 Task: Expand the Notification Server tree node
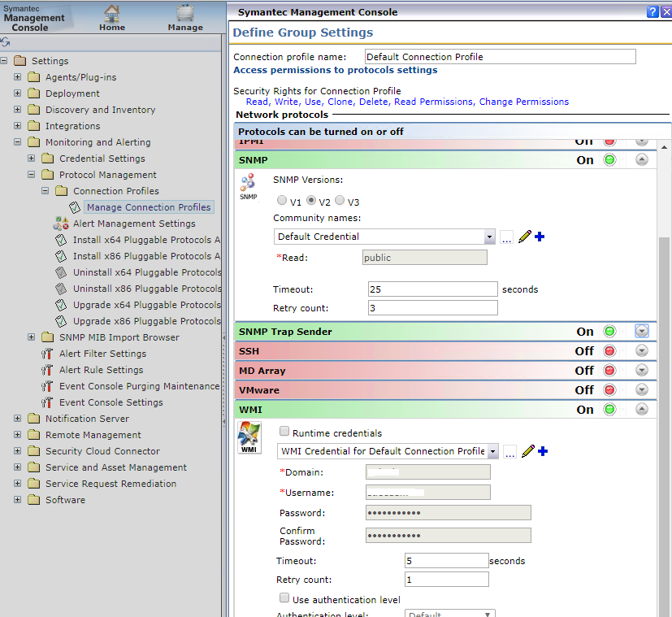[18, 419]
